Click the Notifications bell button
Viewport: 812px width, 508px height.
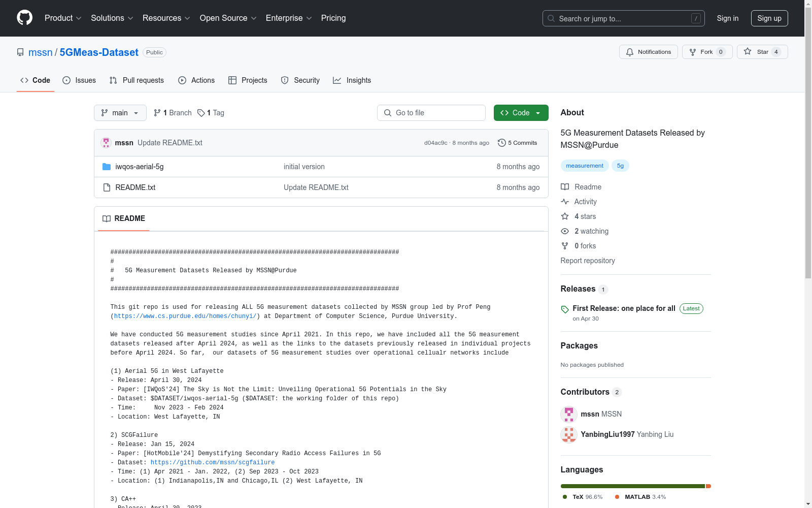(648, 52)
